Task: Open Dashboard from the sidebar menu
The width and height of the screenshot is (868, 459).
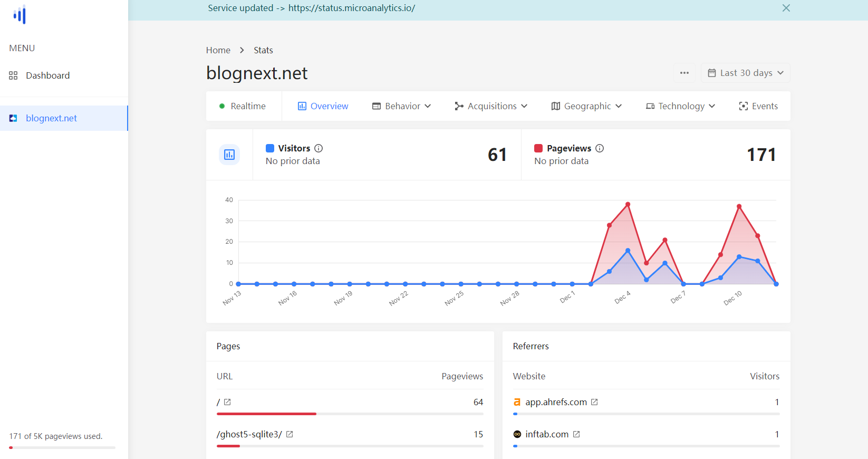Action: click(47, 75)
